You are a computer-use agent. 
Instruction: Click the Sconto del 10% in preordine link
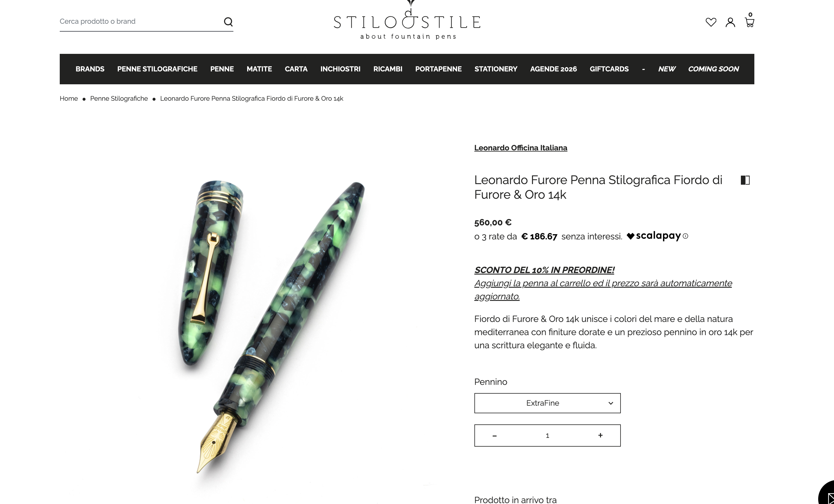(x=544, y=270)
